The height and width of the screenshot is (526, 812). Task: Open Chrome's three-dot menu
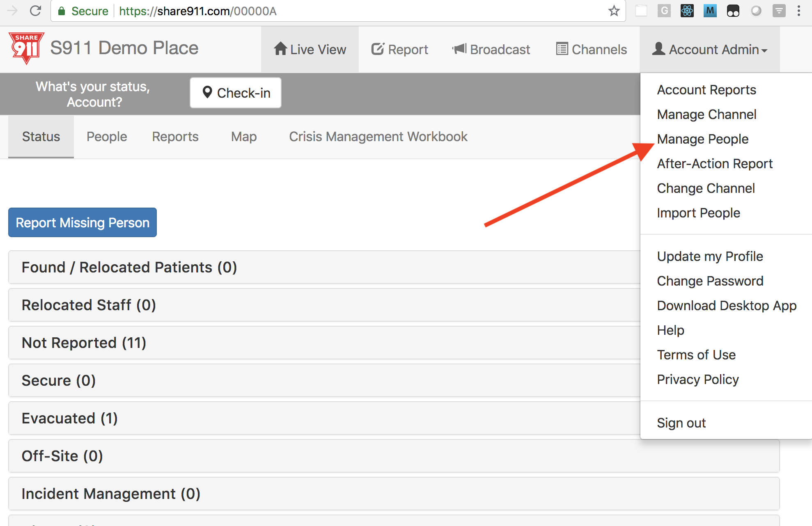(x=798, y=11)
